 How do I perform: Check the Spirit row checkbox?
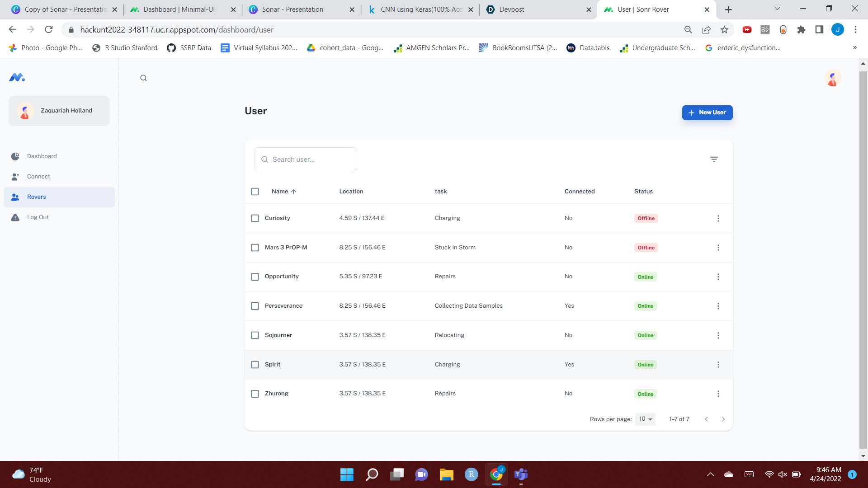(x=255, y=365)
